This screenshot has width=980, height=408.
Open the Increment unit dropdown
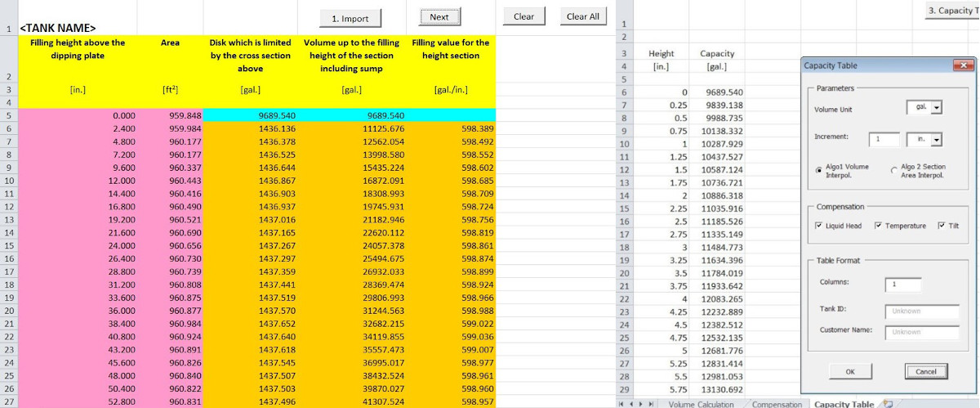pyautogui.click(x=937, y=140)
